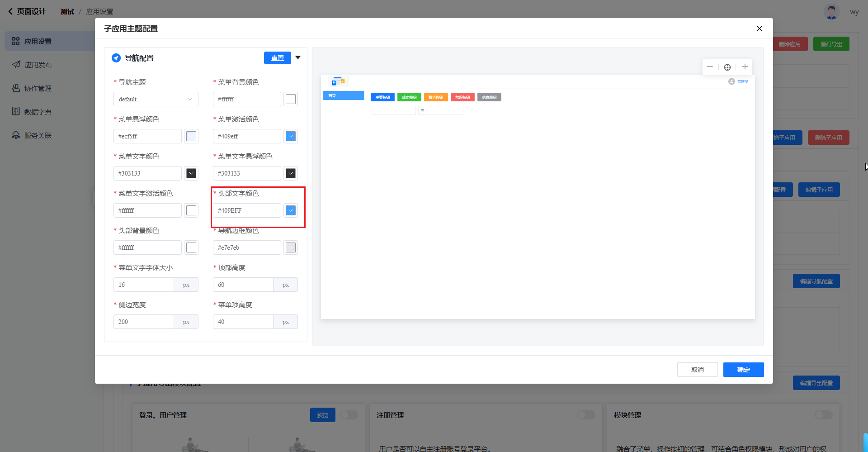The width and height of the screenshot is (868, 452).
Task: Click the 应用设置 sidebar icon
Action: 16,41
